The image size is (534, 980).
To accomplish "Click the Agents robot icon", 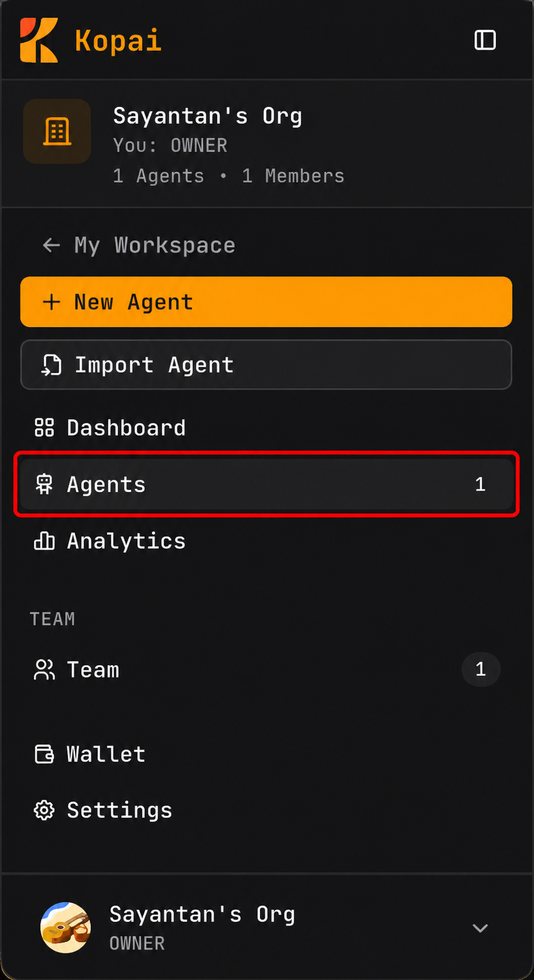I will point(44,485).
